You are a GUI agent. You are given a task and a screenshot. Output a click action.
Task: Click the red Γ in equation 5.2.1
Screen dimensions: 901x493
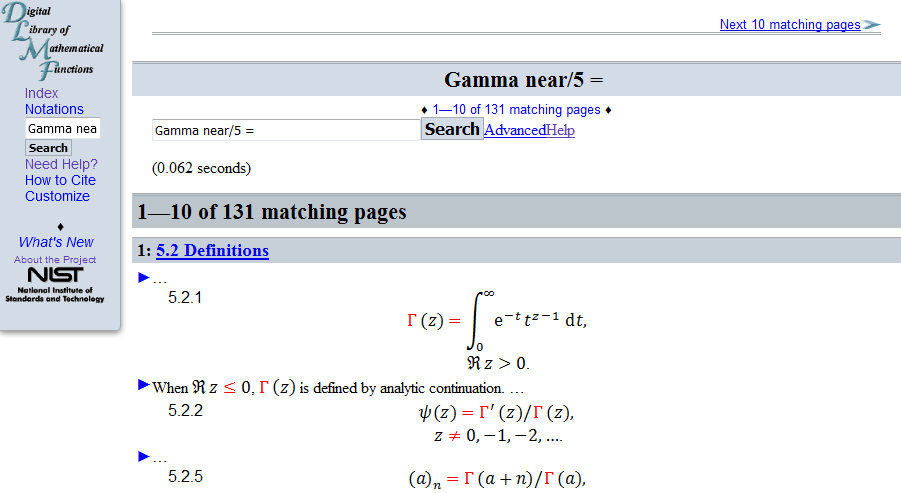click(x=411, y=320)
